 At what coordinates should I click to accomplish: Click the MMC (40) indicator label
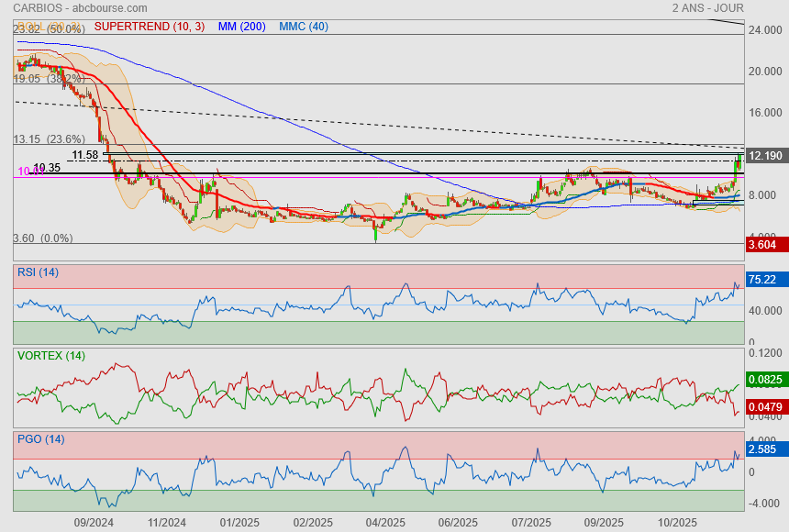[x=304, y=27]
